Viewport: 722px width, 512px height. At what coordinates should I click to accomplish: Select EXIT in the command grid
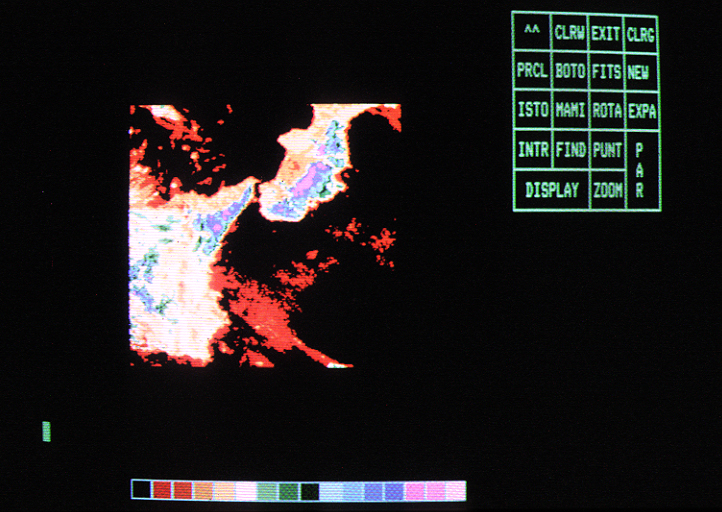pyautogui.click(x=605, y=32)
